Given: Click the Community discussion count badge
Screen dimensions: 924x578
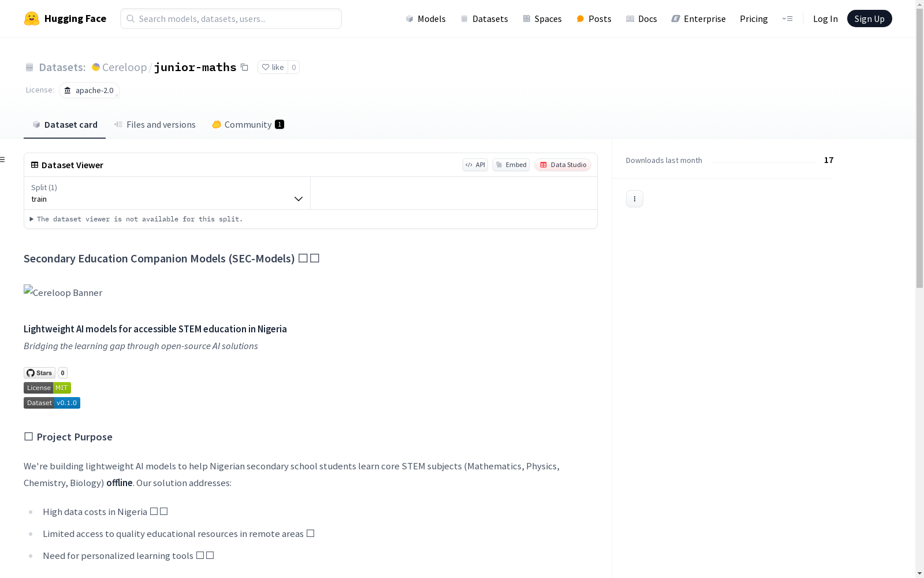Looking at the screenshot, I should pyautogui.click(x=280, y=124).
